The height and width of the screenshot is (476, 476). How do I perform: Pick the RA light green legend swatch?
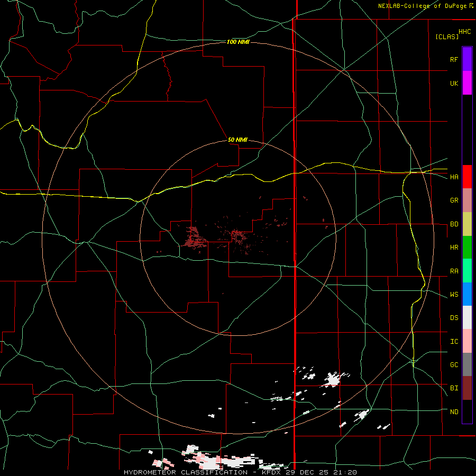click(x=467, y=271)
